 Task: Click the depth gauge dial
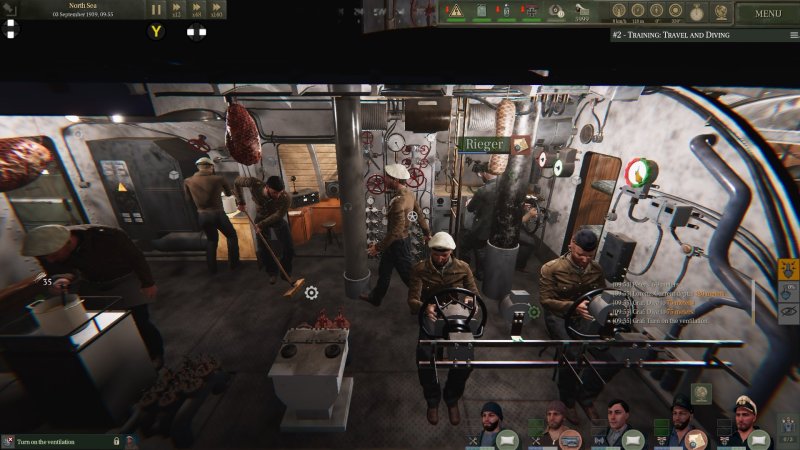[x=638, y=10]
